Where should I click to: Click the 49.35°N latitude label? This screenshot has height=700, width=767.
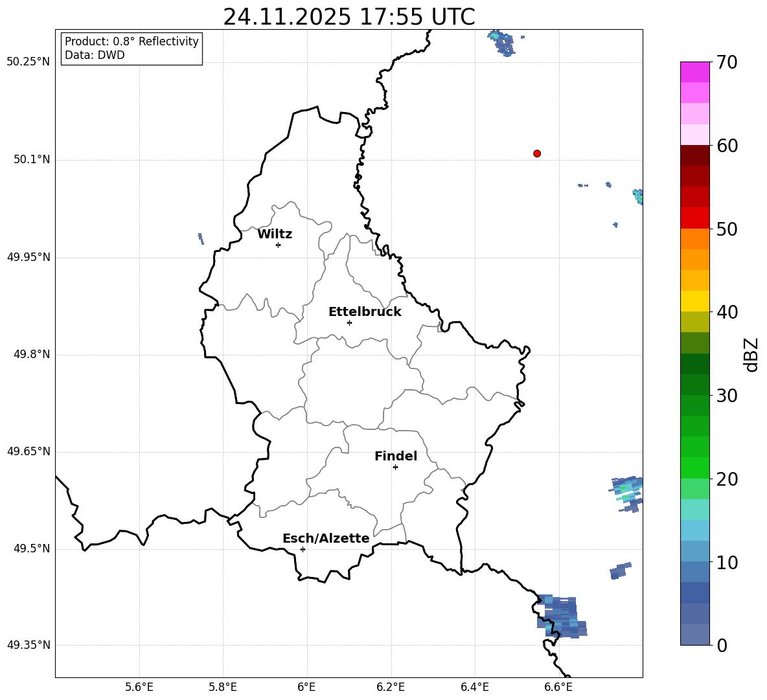click(28, 645)
